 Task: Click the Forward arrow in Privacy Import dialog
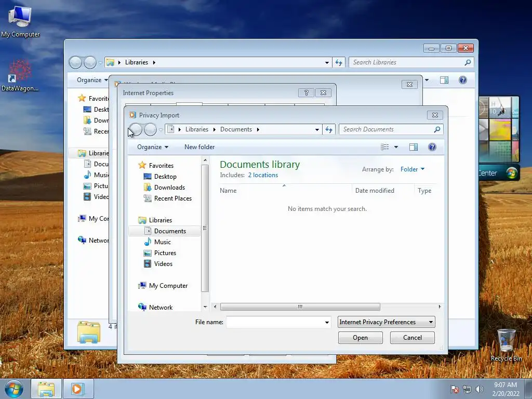[150, 129]
